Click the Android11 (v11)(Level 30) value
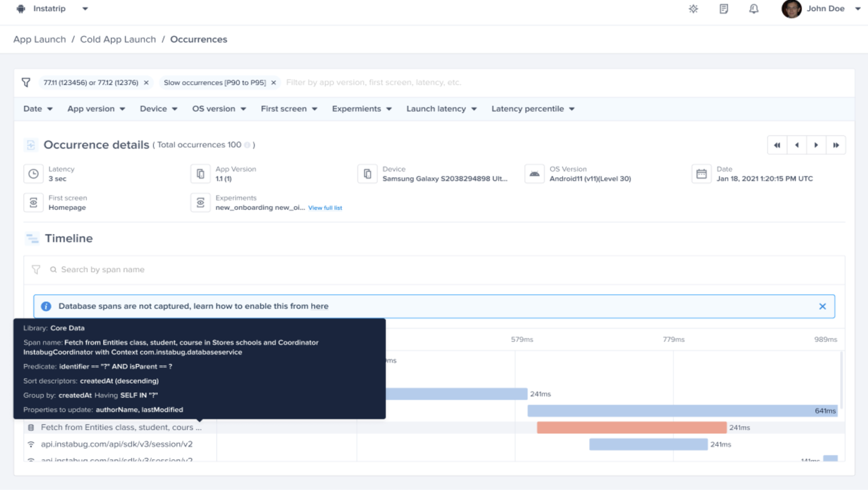The height and width of the screenshot is (490, 868). click(x=590, y=179)
